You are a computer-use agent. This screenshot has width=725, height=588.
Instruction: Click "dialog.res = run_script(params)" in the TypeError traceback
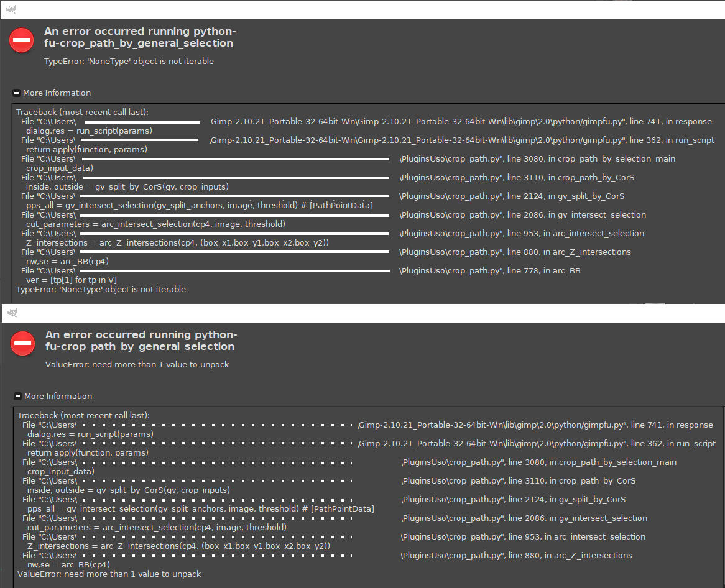[x=89, y=131]
